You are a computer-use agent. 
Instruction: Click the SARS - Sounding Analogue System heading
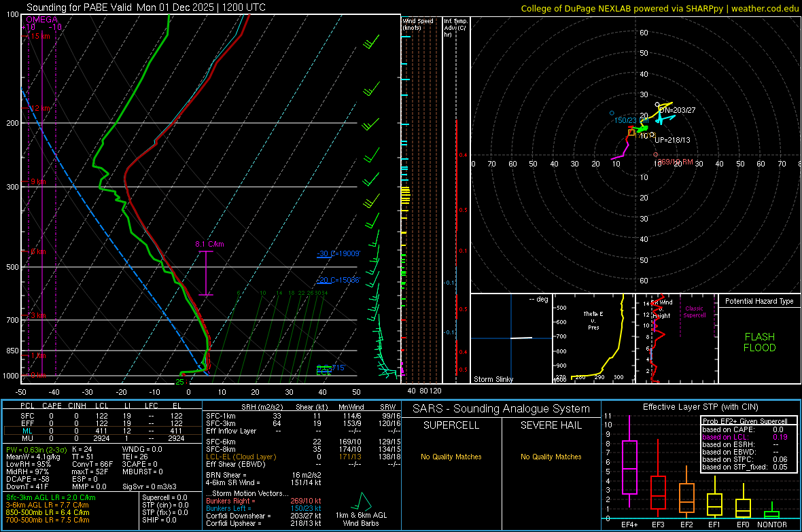pyautogui.click(x=501, y=409)
